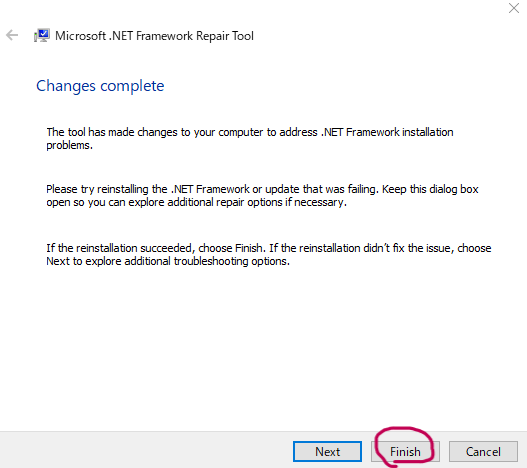Click 'additional troubleshooting options' in the text
This screenshot has height=468, width=527.
tap(207, 261)
